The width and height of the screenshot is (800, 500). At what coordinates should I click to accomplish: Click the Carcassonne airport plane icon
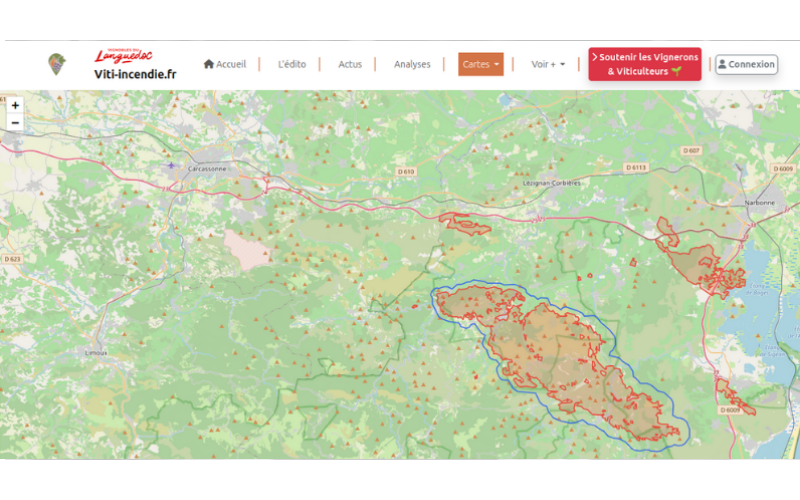[171, 165]
